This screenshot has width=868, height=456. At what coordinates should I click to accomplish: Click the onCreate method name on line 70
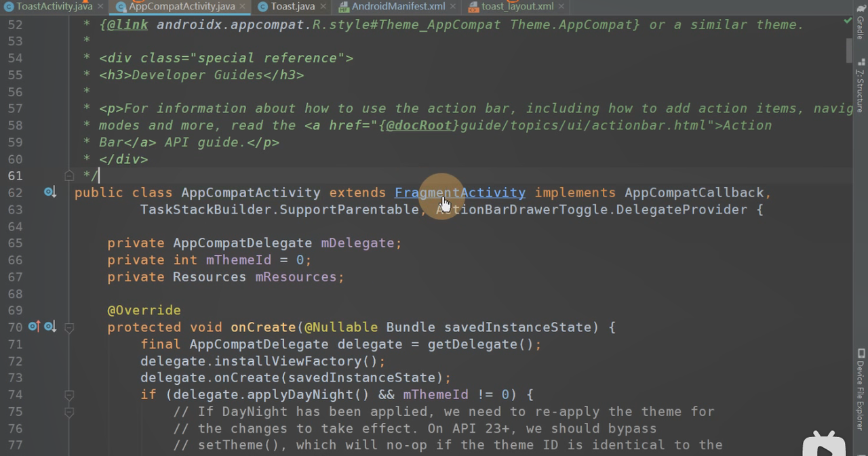click(x=263, y=327)
